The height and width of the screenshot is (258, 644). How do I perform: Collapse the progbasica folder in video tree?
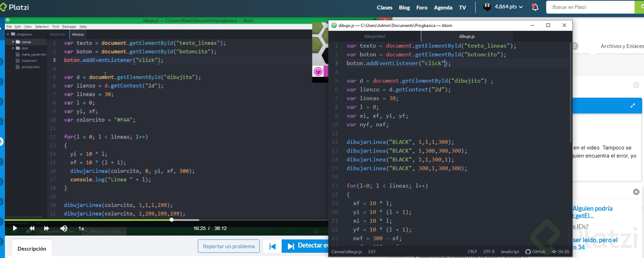8,34
